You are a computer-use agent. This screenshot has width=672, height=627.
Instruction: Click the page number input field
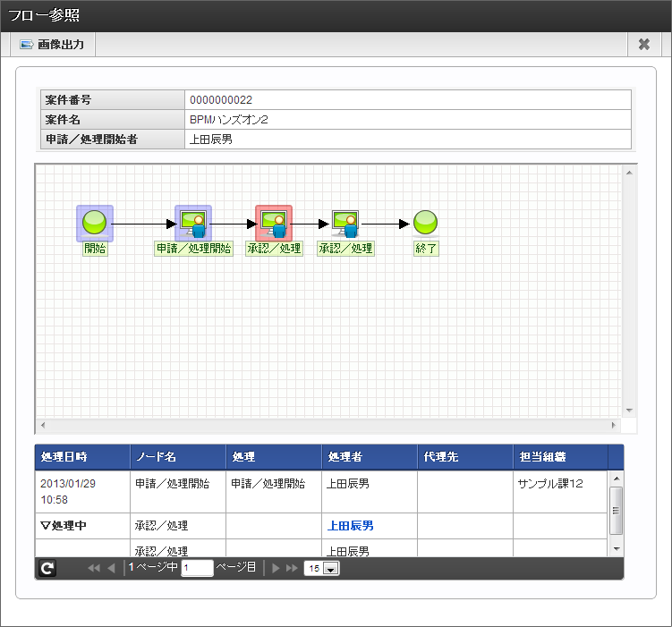click(x=197, y=568)
